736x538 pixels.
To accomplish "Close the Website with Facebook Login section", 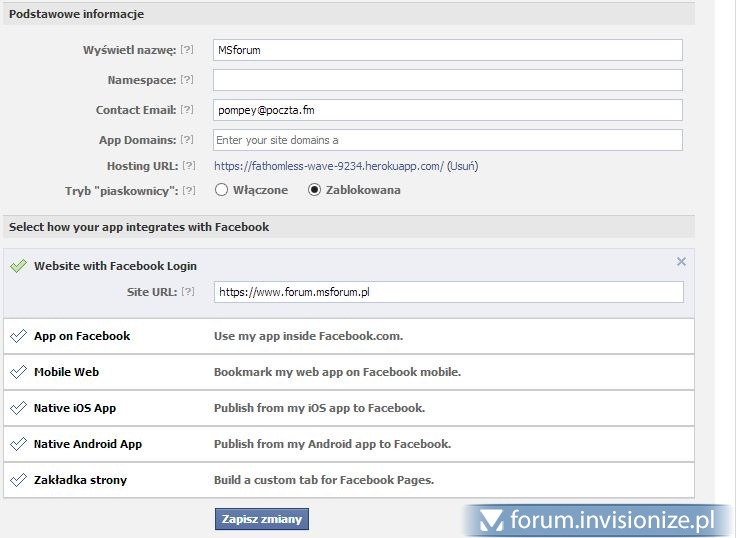I will click(681, 262).
